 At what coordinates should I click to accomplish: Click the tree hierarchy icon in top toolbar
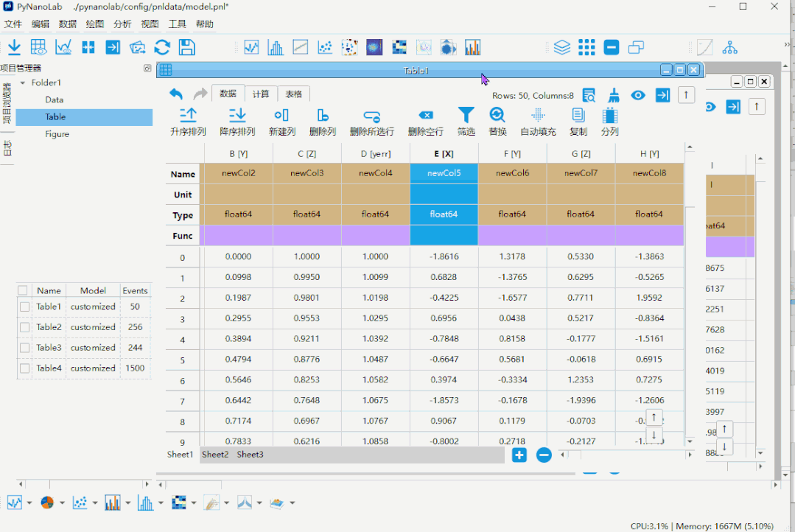click(729, 48)
